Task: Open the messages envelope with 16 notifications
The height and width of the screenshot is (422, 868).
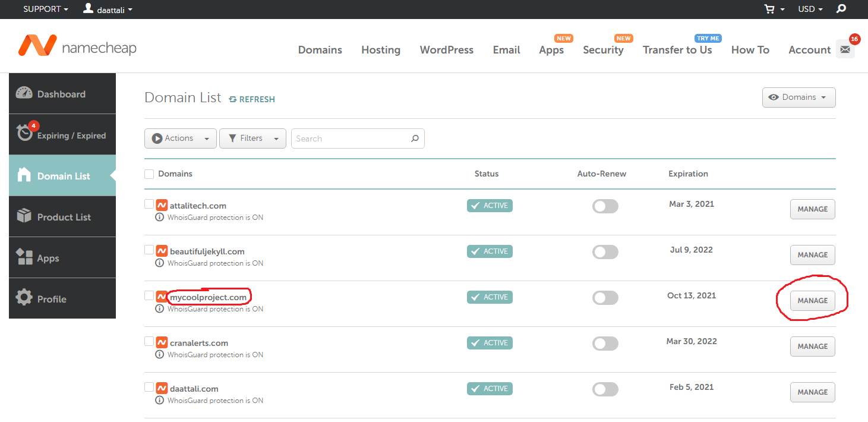Action: click(845, 49)
